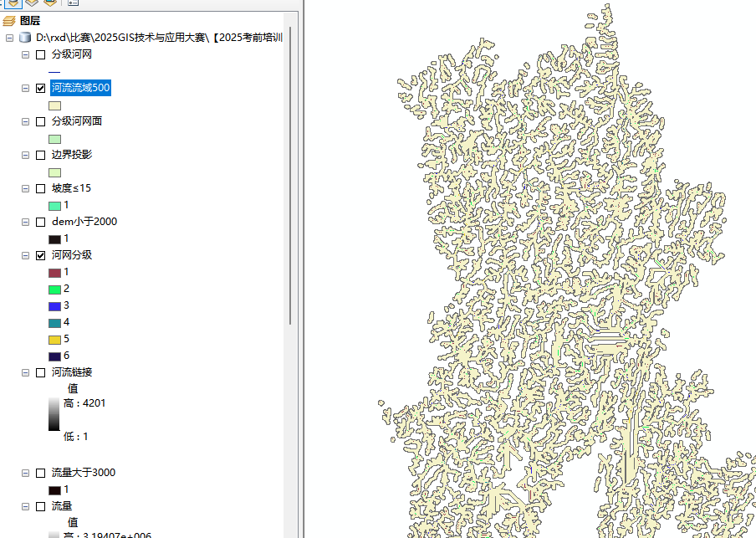756x538 pixels.
Task: Open the beige 河流流域500 symbol swatch
Action: (54, 105)
